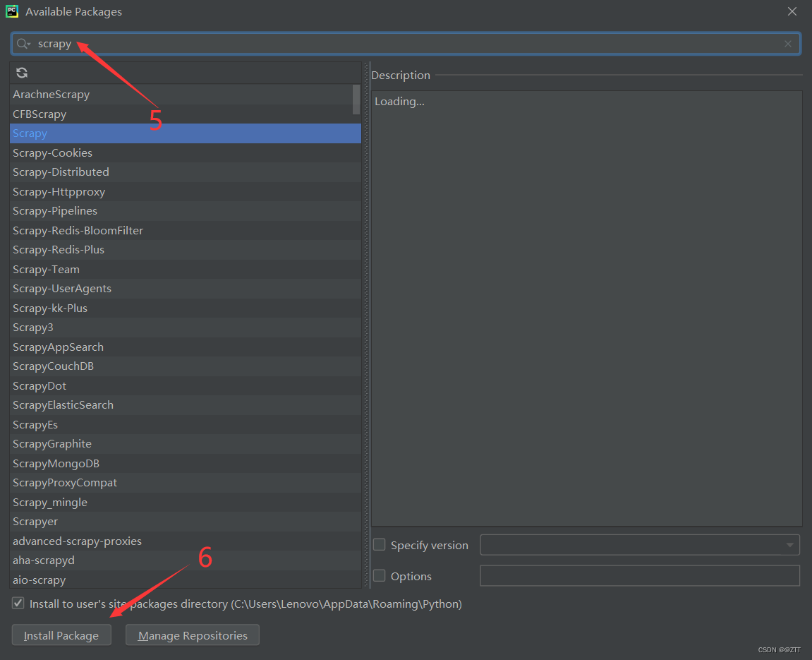Select the Scrapy-Team package
This screenshot has width=812, height=660.
[186, 270]
